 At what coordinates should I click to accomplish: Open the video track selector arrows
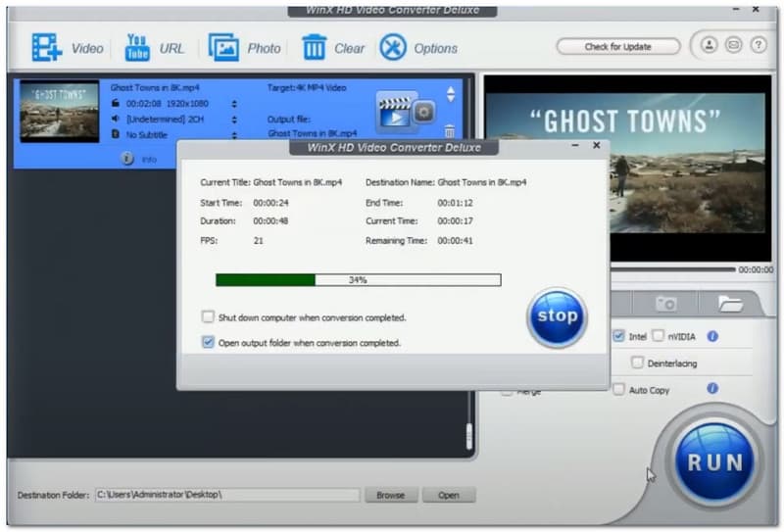click(x=234, y=104)
